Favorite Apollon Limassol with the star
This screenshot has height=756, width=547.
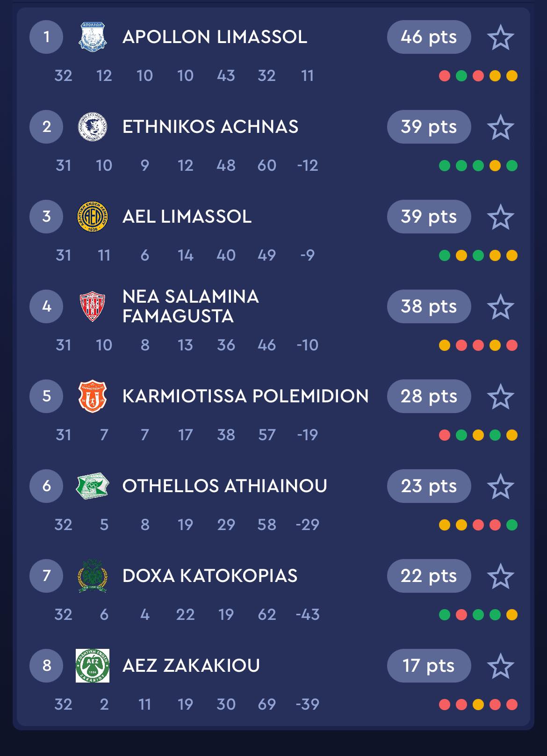click(500, 37)
